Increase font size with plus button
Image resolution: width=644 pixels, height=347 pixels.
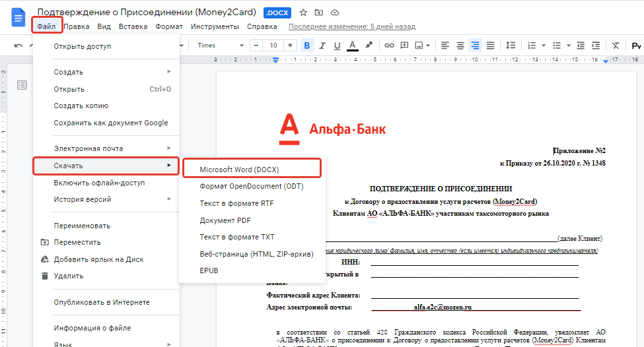(x=290, y=46)
